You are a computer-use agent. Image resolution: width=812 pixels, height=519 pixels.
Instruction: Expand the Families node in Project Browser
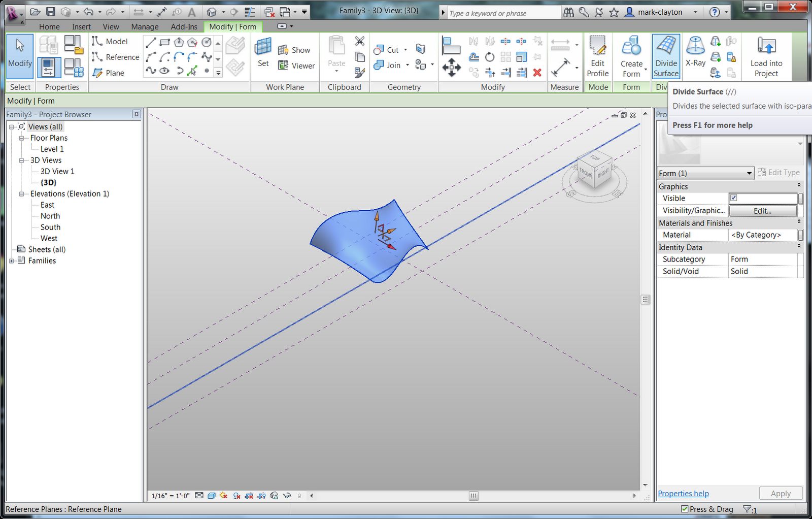(x=12, y=261)
